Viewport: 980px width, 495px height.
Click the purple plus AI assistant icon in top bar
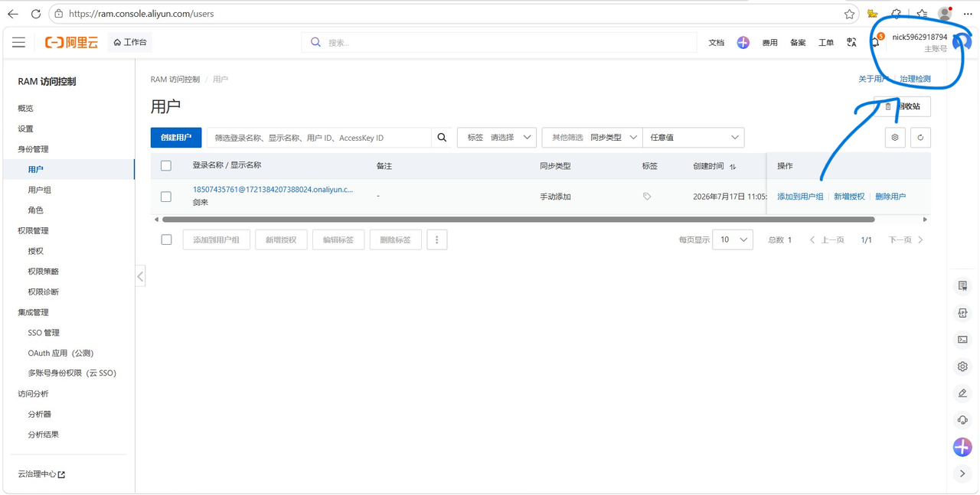tap(743, 43)
